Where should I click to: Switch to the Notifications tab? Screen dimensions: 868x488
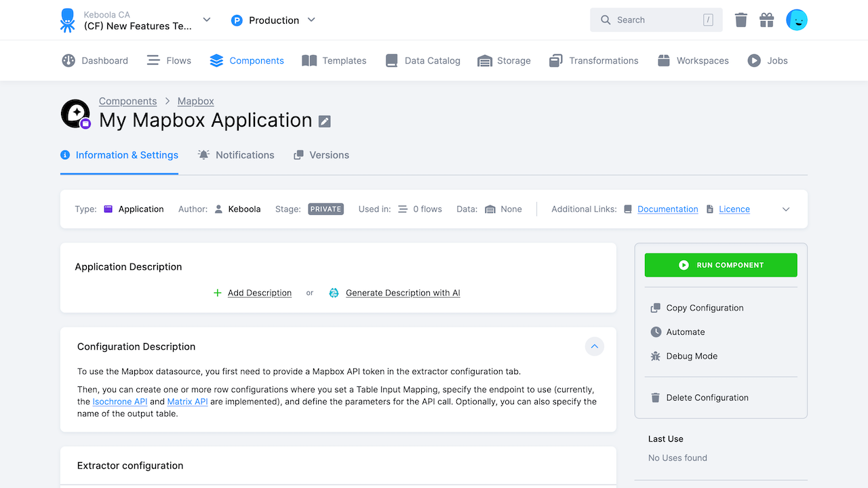pyautogui.click(x=236, y=155)
